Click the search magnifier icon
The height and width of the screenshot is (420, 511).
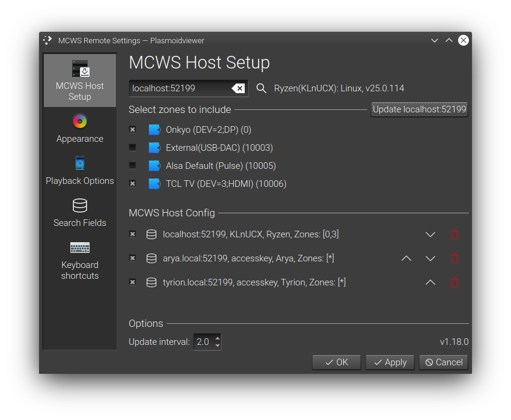[x=261, y=88]
